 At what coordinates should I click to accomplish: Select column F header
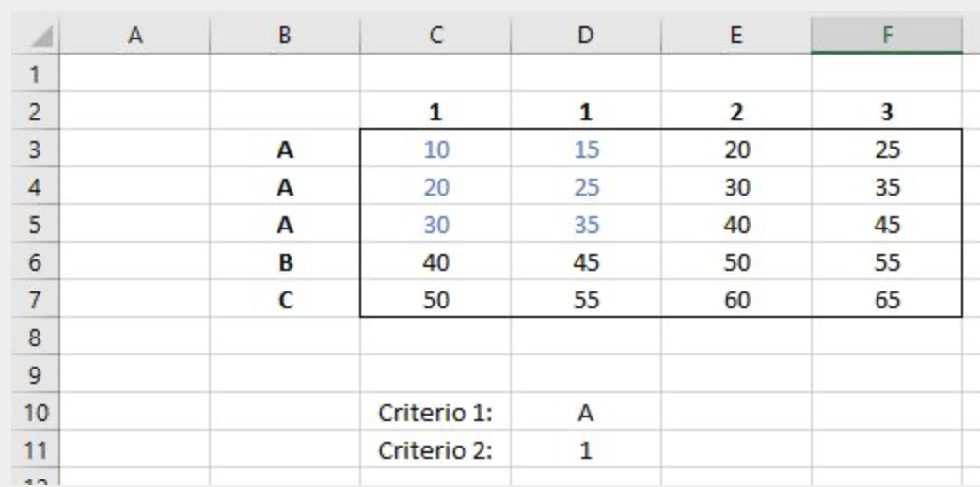pos(887,36)
